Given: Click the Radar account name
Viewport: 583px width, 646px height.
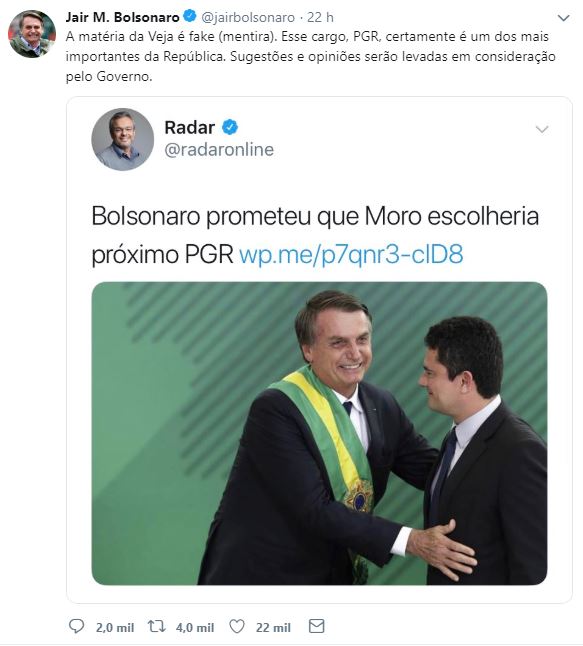Looking at the screenshot, I should click(x=190, y=127).
